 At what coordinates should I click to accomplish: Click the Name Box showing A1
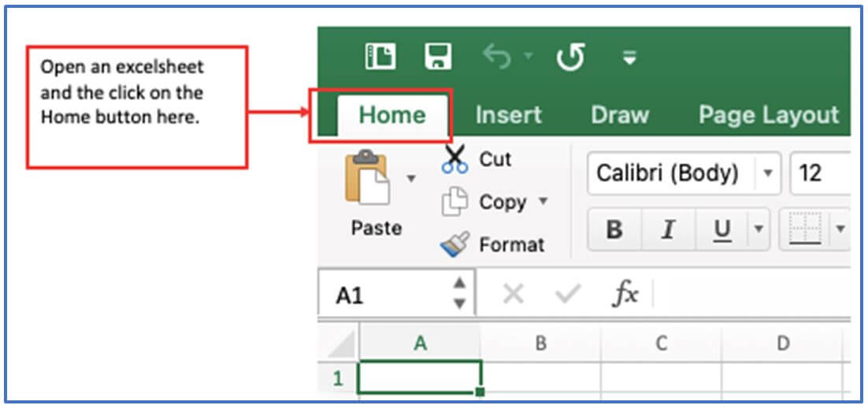[x=396, y=296]
